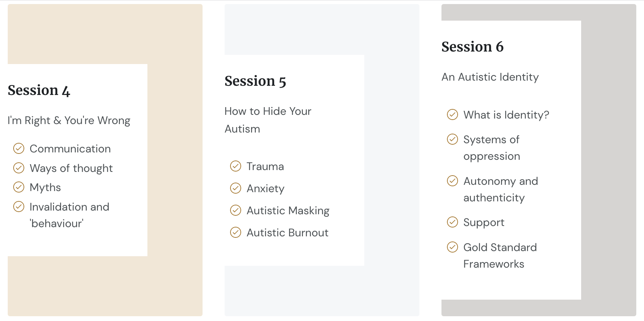Click the checkmark icon next to Myths

[x=19, y=187]
